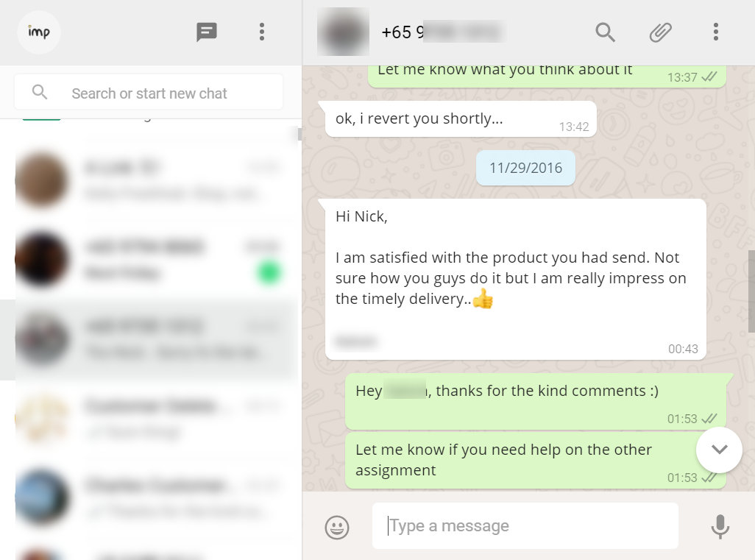755x560 pixels.
Task: Select the "Hi Nick" message bubble
Action: pos(516,280)
